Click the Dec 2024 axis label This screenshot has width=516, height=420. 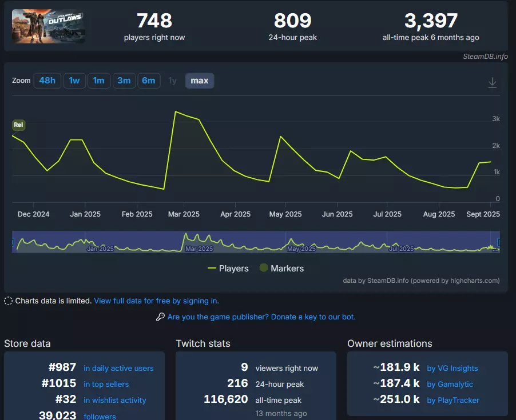pyautogui.click(x=34, y=214)
